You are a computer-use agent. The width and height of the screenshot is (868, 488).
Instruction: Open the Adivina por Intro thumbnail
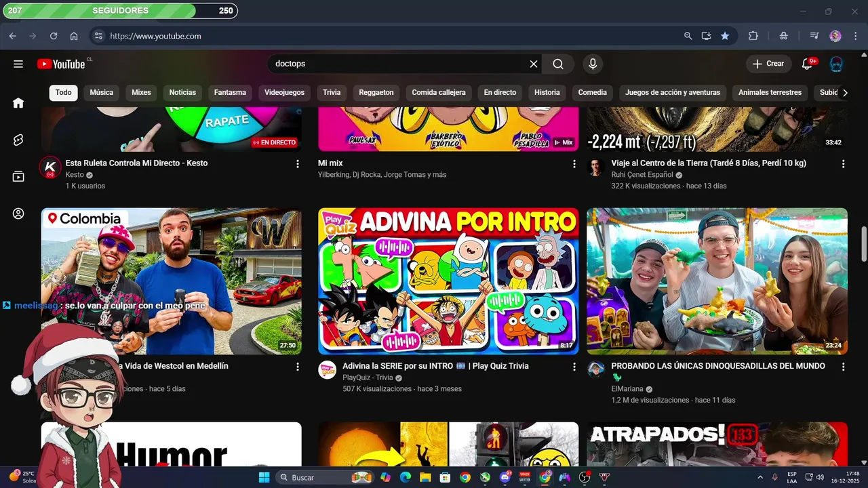tap(448, 281)
